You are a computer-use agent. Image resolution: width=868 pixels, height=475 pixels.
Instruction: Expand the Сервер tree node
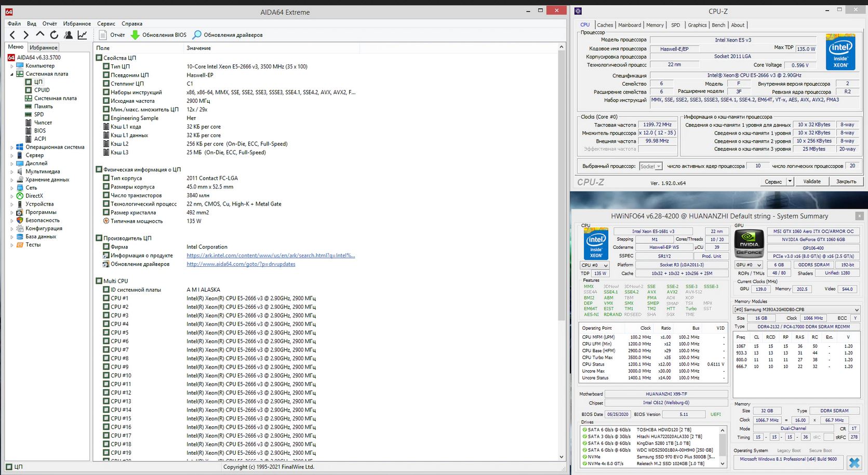(x=12, y=155)
